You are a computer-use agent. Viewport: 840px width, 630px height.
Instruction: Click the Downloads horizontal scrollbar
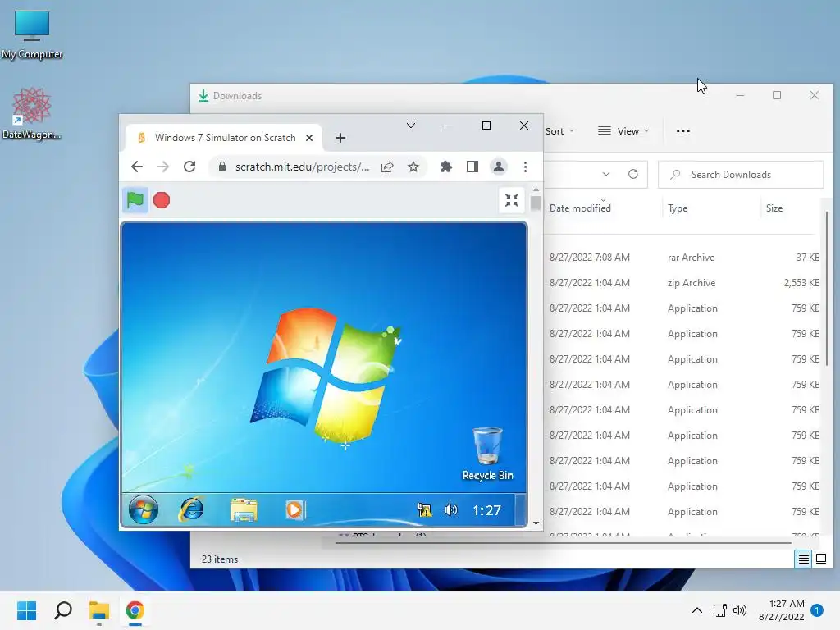pos(563,543)
